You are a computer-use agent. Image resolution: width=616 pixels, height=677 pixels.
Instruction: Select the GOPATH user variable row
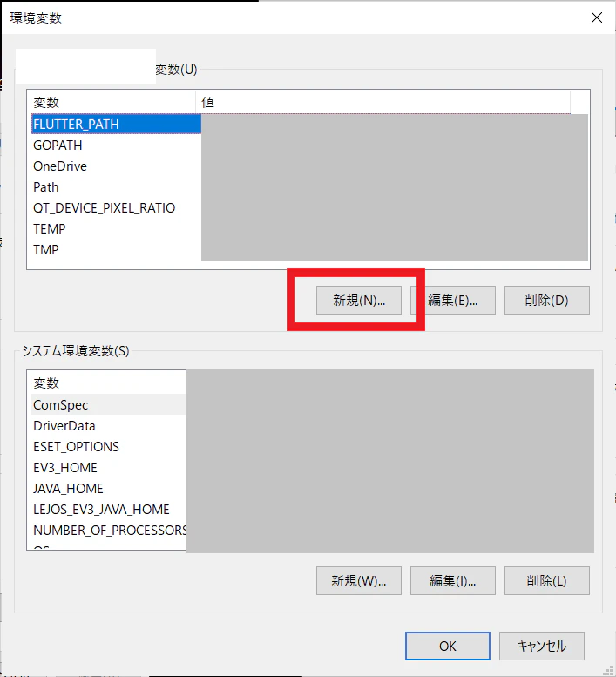[116, 146]
